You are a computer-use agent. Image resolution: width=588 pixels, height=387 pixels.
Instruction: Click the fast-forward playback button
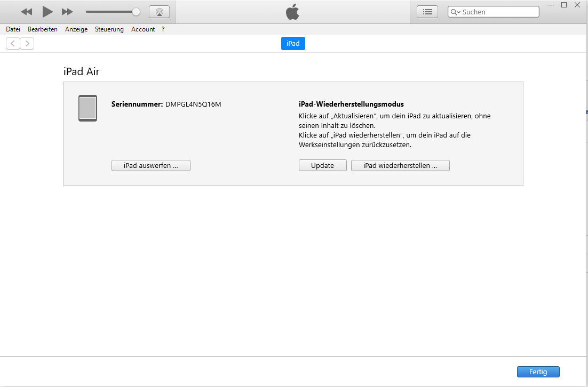click(x=67, y=12)
